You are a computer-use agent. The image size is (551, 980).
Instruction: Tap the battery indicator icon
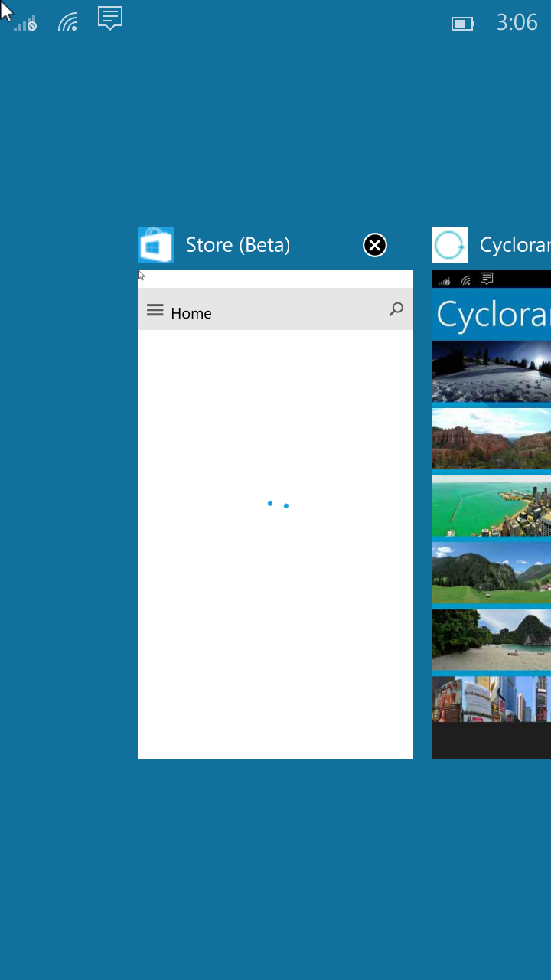462,24
